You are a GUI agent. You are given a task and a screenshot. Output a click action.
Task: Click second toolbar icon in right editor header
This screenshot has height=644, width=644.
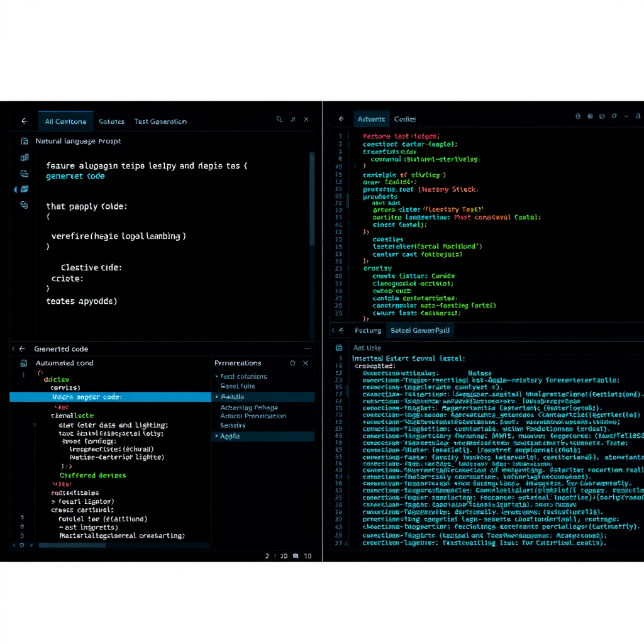click(590, 116)
